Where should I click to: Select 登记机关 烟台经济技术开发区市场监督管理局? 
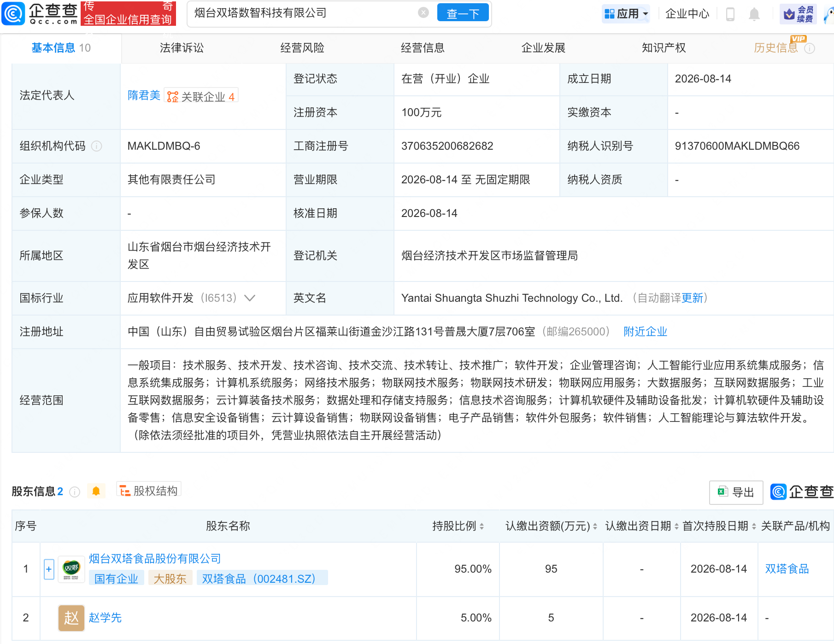[489, 256]
